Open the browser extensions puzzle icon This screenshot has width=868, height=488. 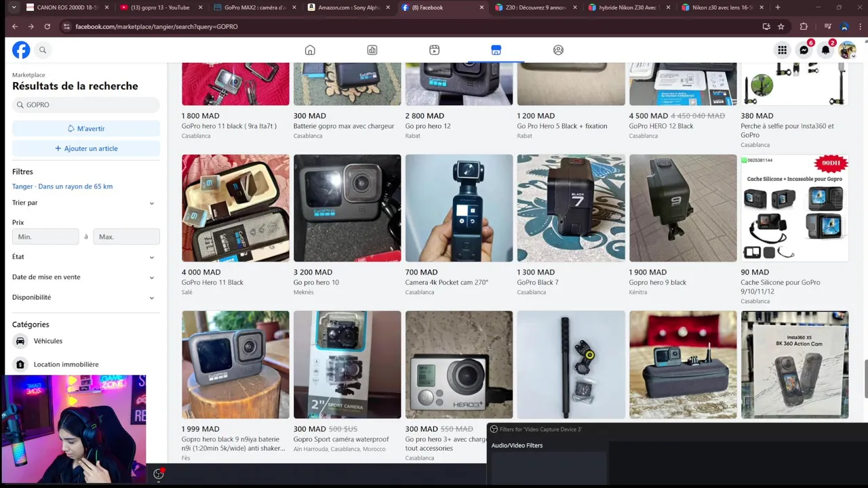tap(804, 26)
